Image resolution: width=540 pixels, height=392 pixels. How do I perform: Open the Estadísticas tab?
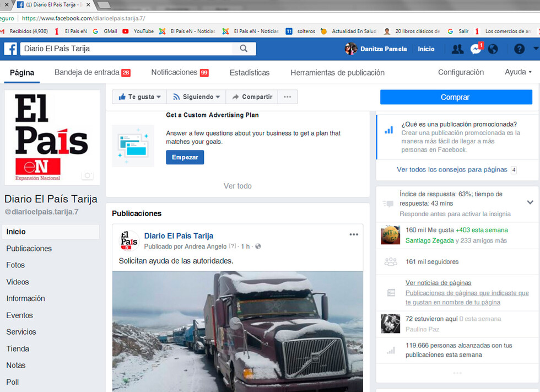point(250,73)
